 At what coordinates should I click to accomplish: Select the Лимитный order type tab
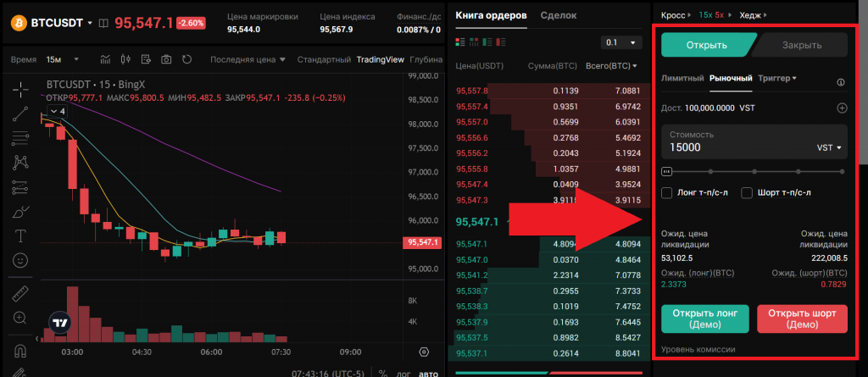[x=682, y=79]
